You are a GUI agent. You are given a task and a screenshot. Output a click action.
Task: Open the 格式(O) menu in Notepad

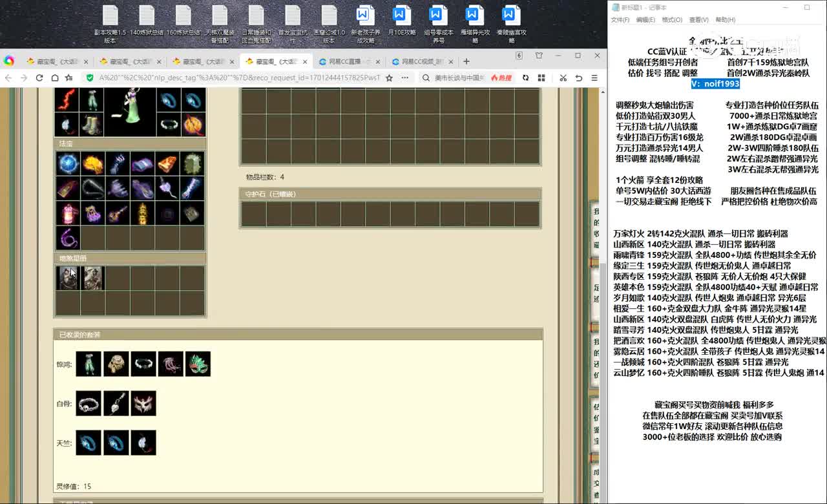click(x=672, y=20)
